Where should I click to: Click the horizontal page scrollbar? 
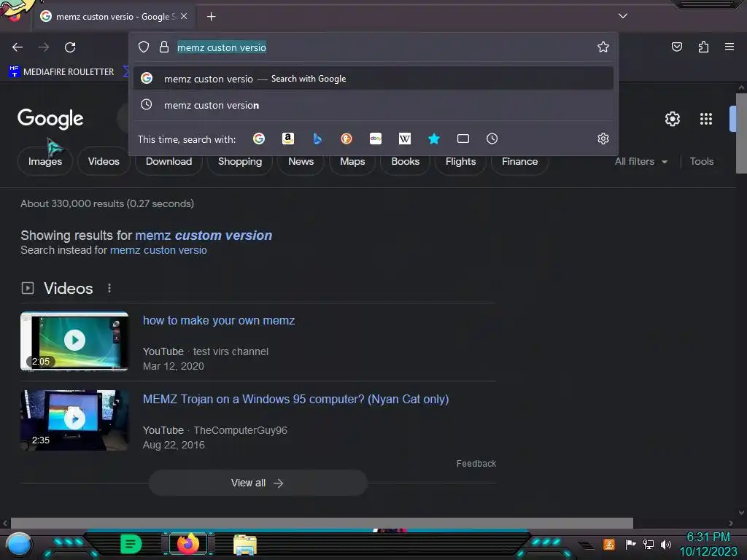click(x=322, y=523)
